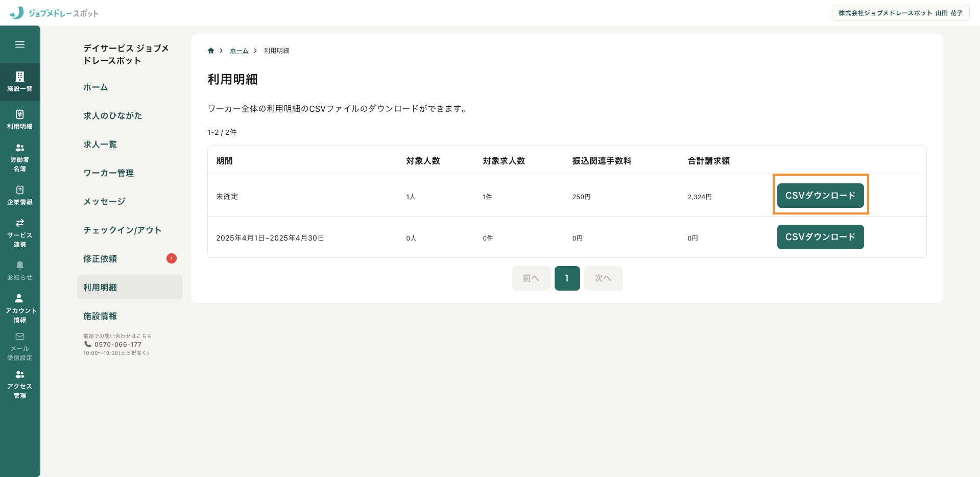Click the 対象人数 column header
Image resolution: width=980 pixels, height=477 pixels.
click(423, 161)
